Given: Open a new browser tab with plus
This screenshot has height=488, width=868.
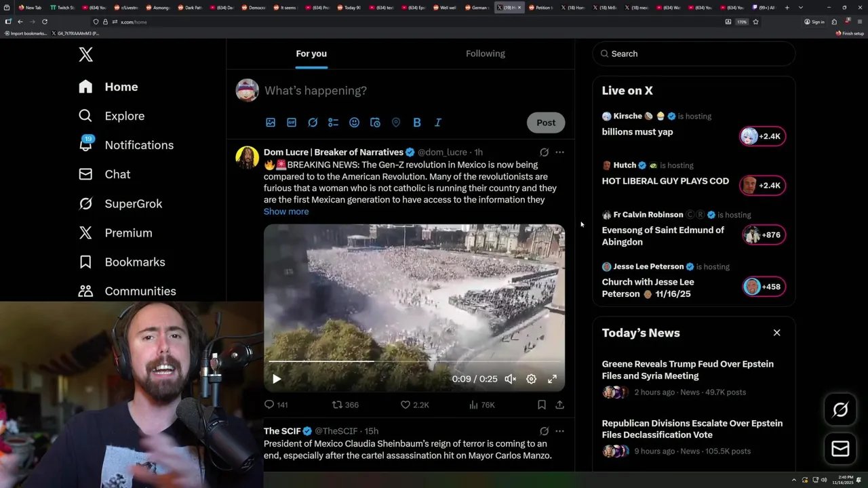Looking at the screenshot, I should [787, 7].
